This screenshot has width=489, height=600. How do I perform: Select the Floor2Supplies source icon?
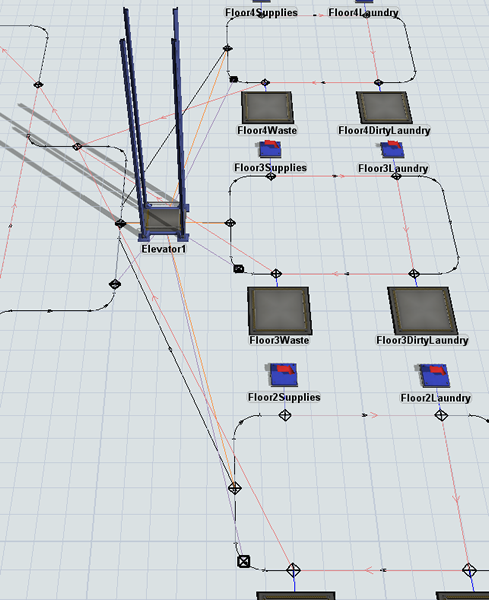pyautogui.click(x=283, y=375)
